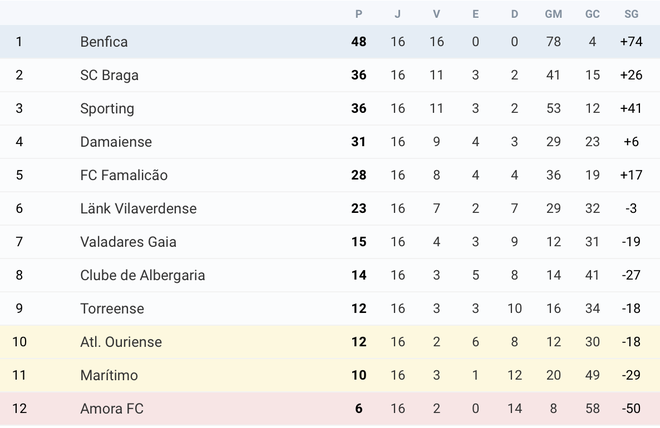Select Marítimo in the standings
This screenshot has height=428, width=660.
[x=109, y=375]
